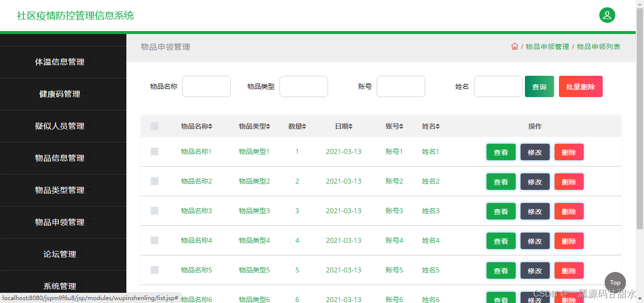Open 物品申领列表 breadcrumb link
Screen dimensions: 644x303
point(598,47)
